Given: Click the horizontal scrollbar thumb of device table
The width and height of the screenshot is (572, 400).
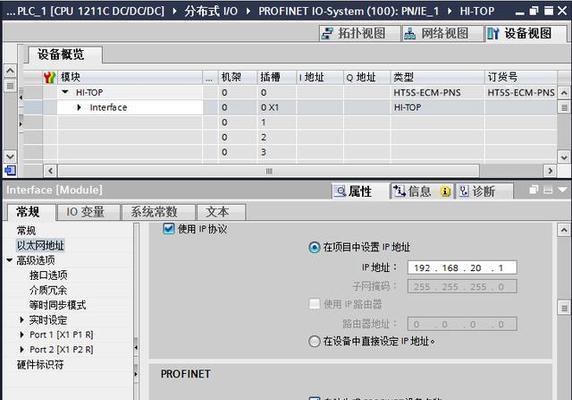Looking at the screenshot, I should pos(269,171).
